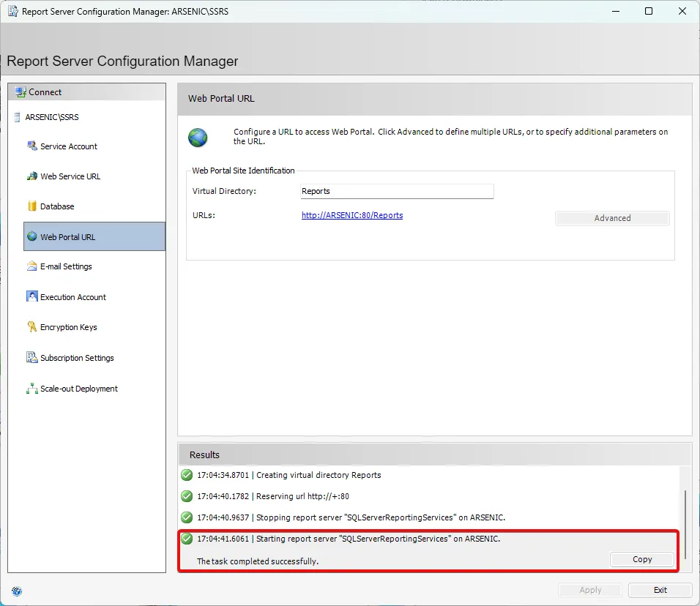Click the Service Account icon

click(x=32, y=146)
